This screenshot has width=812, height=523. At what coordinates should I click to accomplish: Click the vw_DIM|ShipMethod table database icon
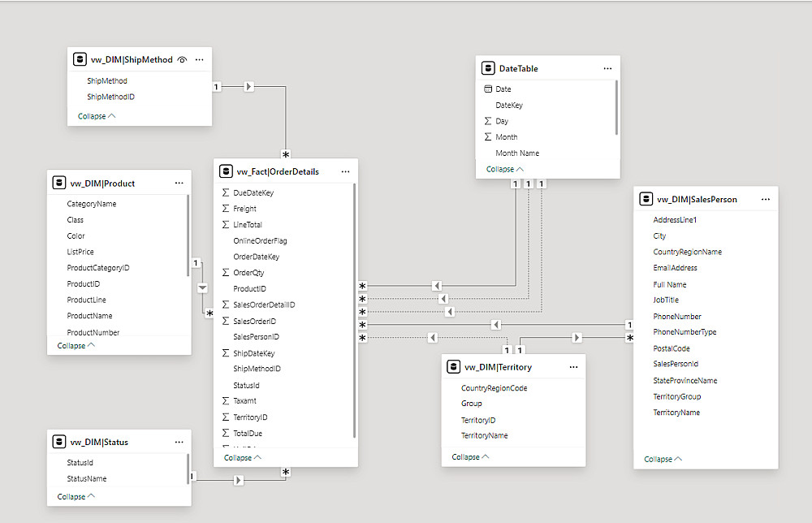(80, 59)
